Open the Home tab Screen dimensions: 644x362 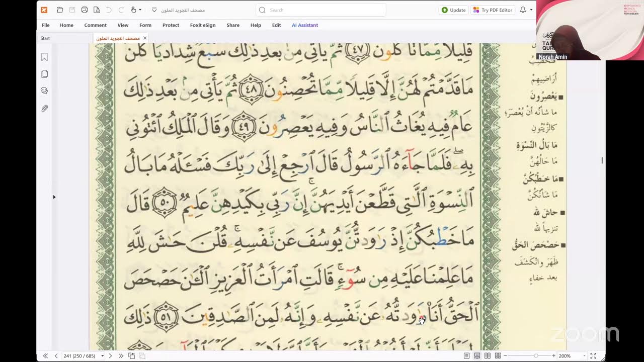click(66, 25)
